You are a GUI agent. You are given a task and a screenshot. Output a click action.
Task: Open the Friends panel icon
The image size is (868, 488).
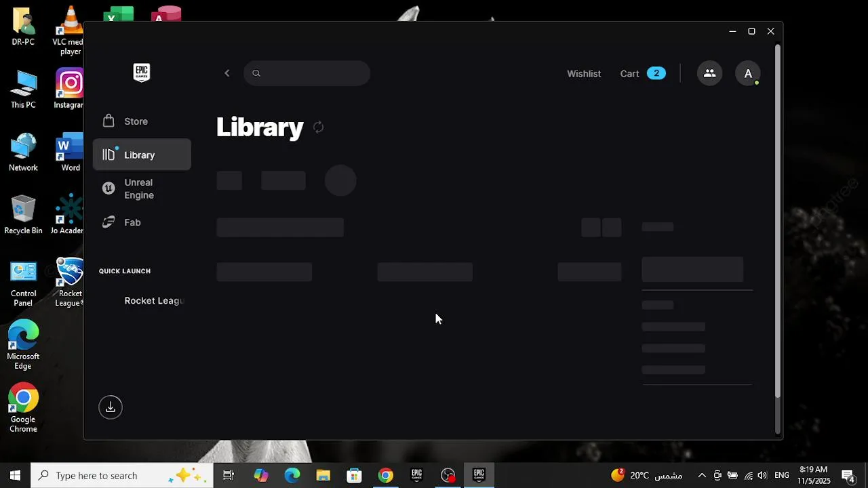[709, 73]
